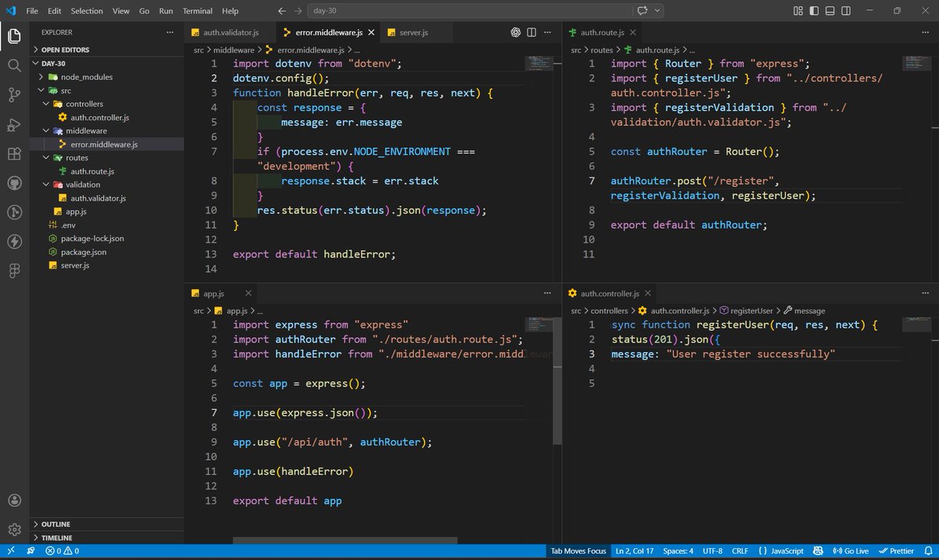Open the Search view in the activity bar
Screen dimensions: 939x560
coord(14,66)
